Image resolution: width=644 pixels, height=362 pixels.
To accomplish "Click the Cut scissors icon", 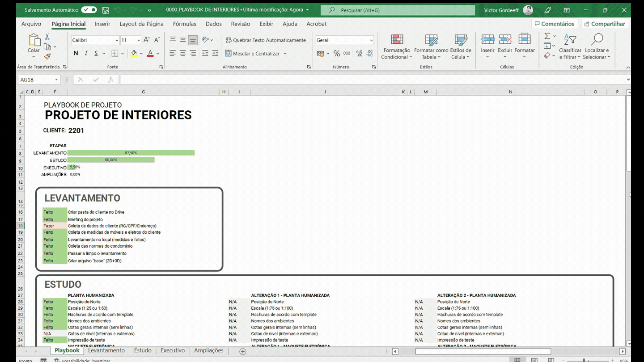I will 47,37.
